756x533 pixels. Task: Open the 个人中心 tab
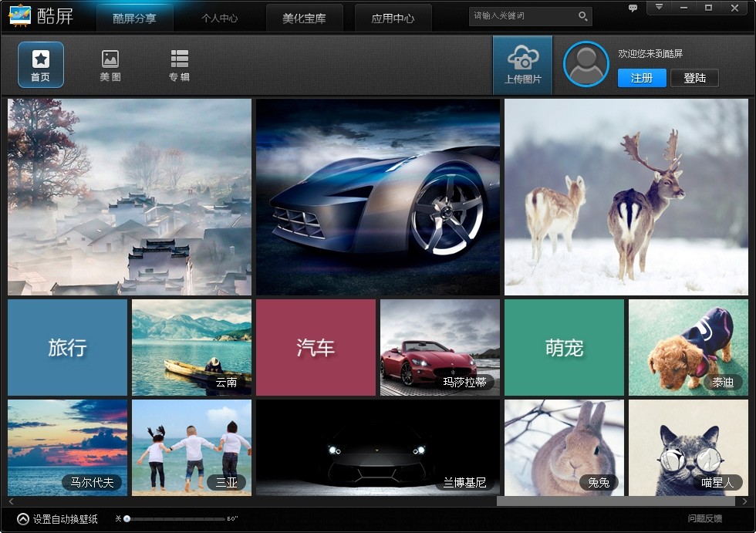(x=219, y=19)
